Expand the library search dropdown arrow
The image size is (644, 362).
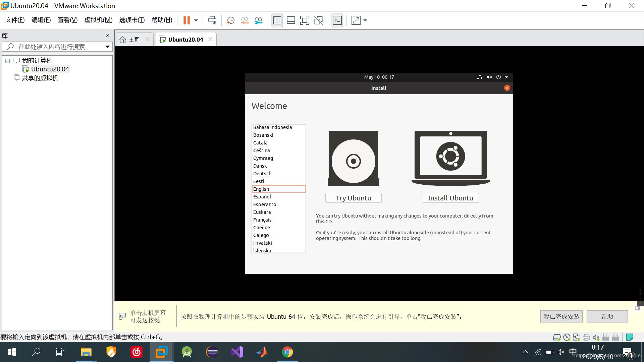[x=108, y=47]
